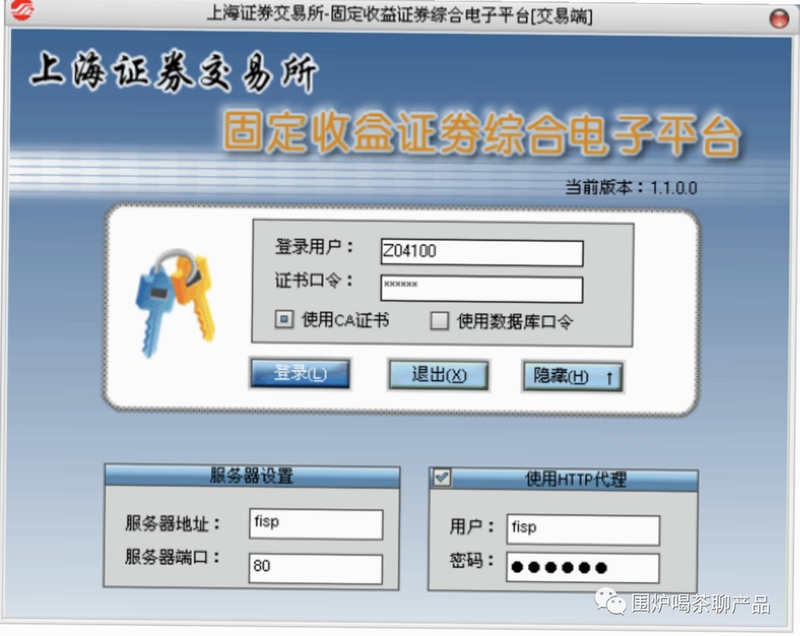The width and height of the screenshot is (800, 636).
Task: Click the 证书口令： label
Action: tap(314, 280)
